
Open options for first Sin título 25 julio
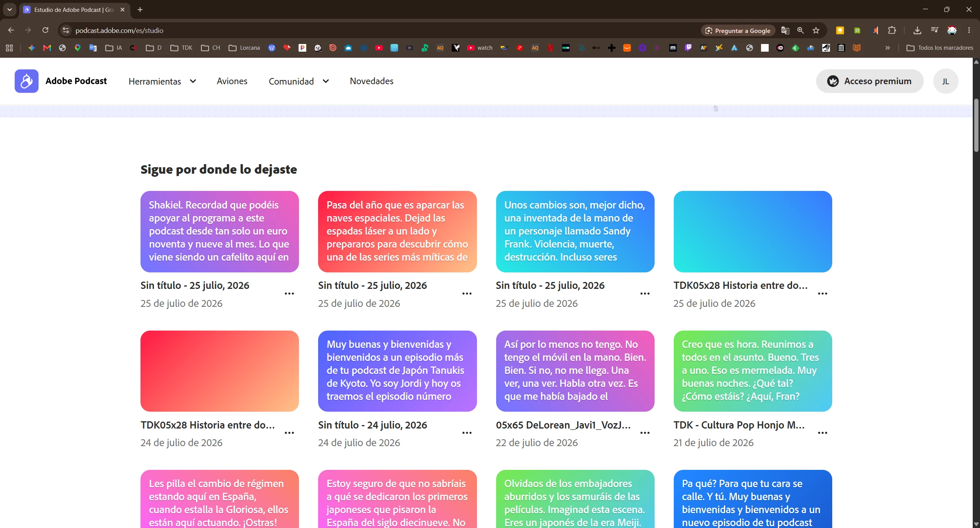coord(289,294)
